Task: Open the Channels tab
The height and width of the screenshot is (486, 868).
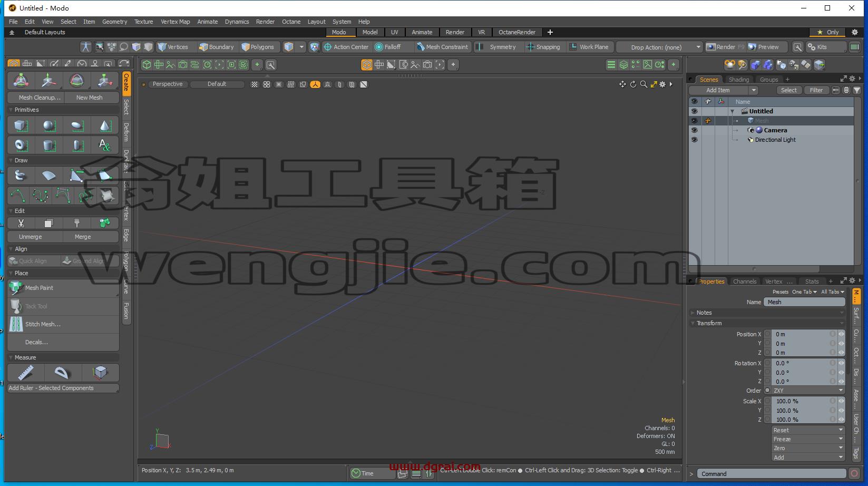Action: [744, 281]
